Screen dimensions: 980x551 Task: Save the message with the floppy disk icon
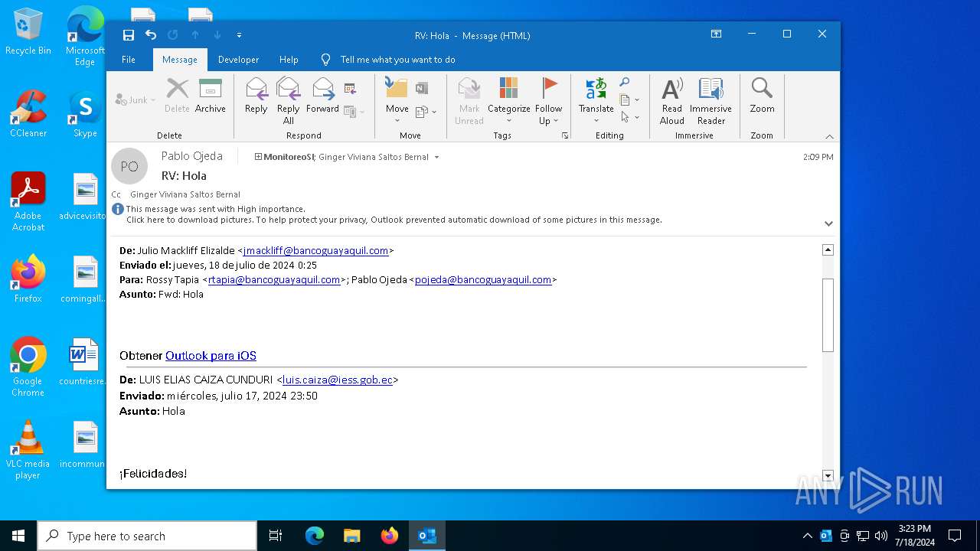pos(129,35)
